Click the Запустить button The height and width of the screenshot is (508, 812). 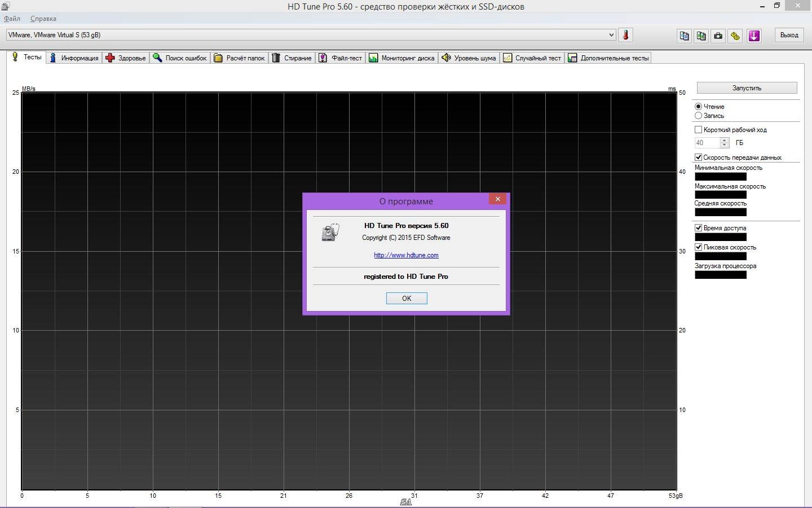coord(747,88)
